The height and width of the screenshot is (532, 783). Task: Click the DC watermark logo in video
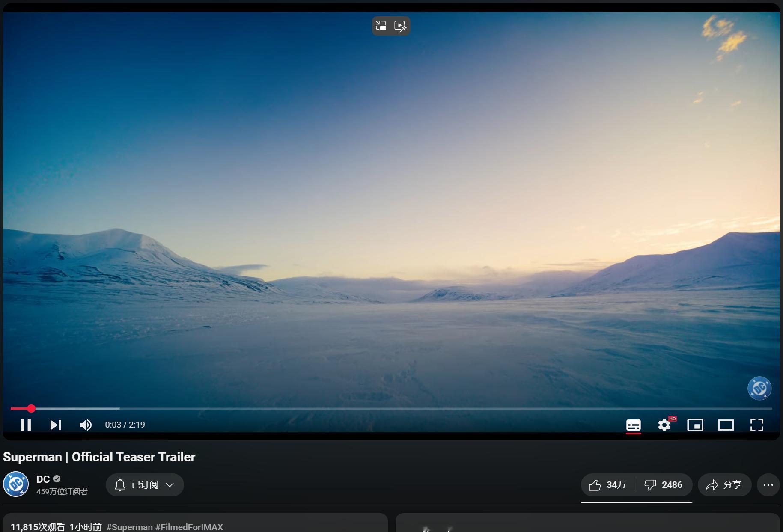pos(759,388)
